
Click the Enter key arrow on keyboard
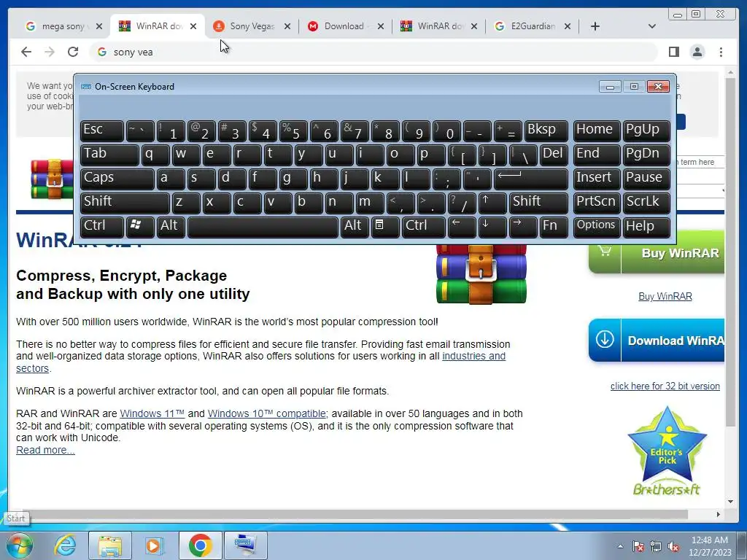click(x=531, y=179)
